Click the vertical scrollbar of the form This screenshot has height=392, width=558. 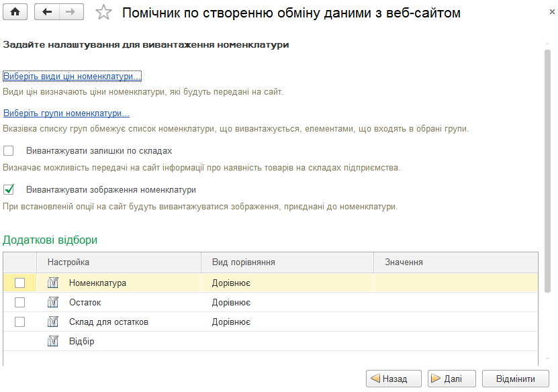click(x=548, y=170)
